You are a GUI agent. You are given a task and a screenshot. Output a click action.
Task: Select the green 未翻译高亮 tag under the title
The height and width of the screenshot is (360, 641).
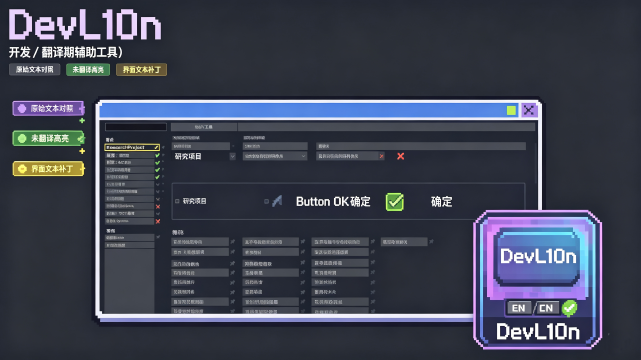pyautogui.click(x=88, y=69)
